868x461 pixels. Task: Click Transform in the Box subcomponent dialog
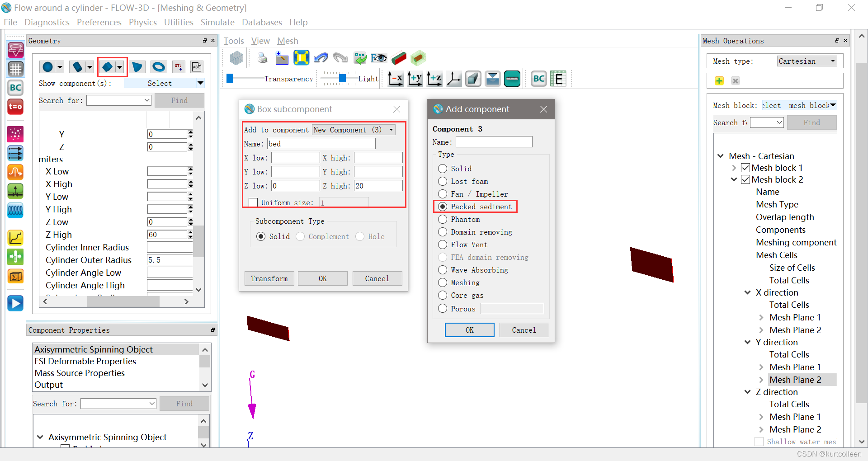click(269, 278)
